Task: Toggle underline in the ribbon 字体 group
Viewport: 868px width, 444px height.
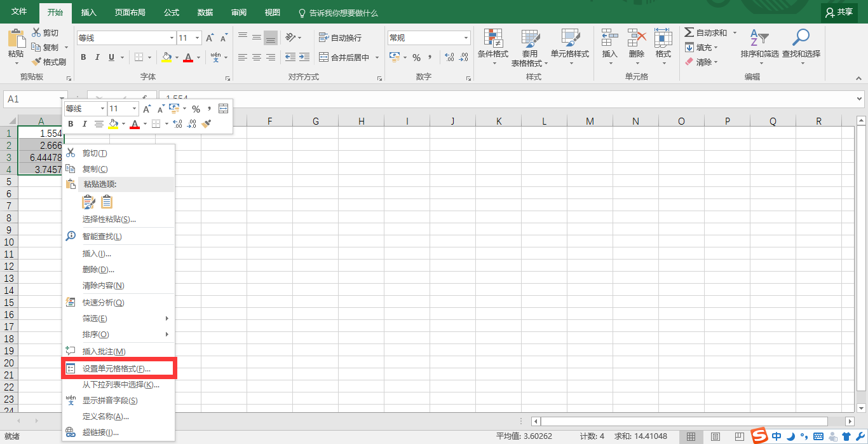Action: pyautogui.click(x=112, y=57)
